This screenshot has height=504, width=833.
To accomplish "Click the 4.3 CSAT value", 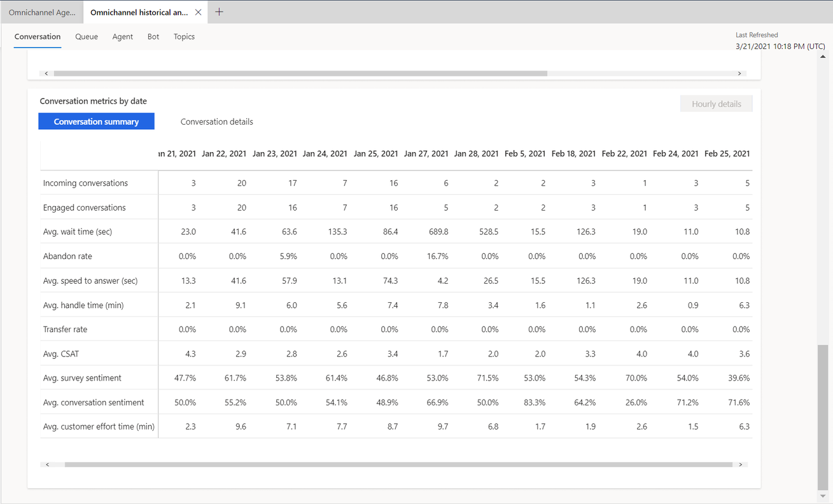I will [190, 354].
